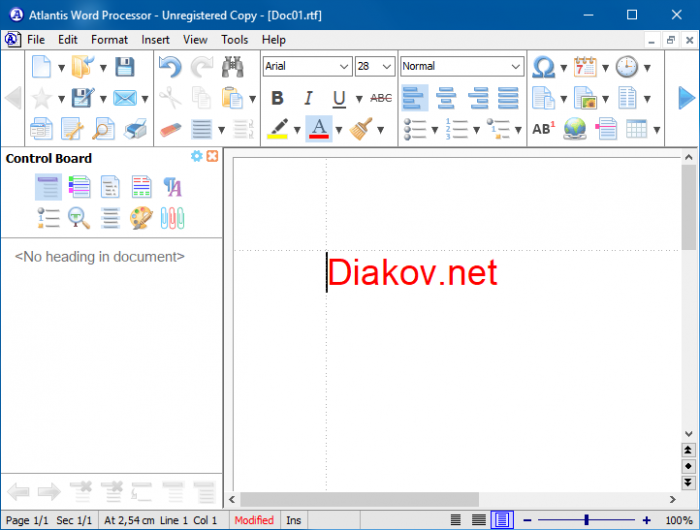The width and height of the screenshot is (700, 530).
Task: Insert footnote with the AB1 icon
Action: [543, 129]
